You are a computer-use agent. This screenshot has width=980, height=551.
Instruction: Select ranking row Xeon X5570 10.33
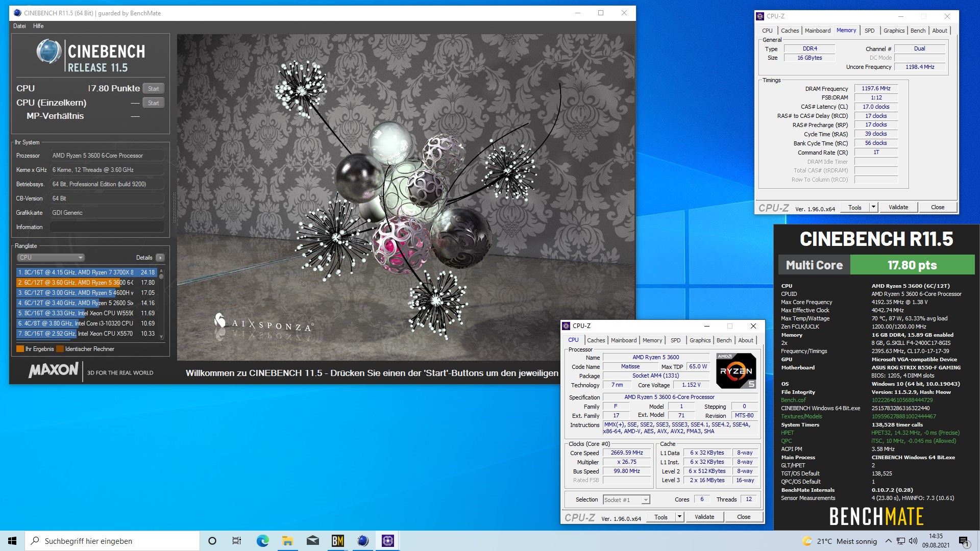point(86,334)
